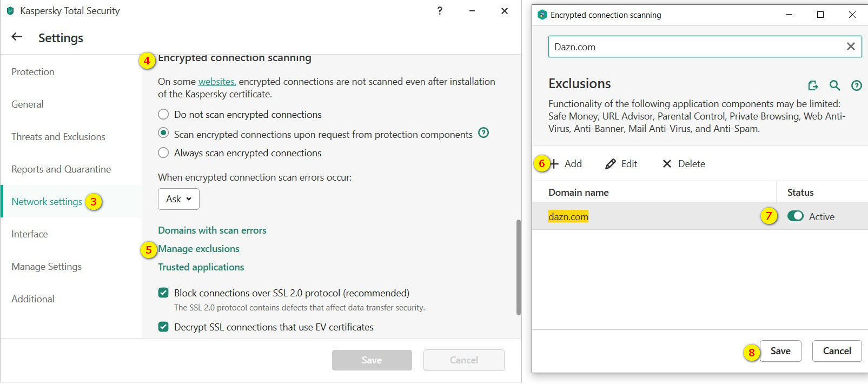This screenshot has height=384, width=868.
Task: Click Delete exclusion button
Action: [684, 164]
